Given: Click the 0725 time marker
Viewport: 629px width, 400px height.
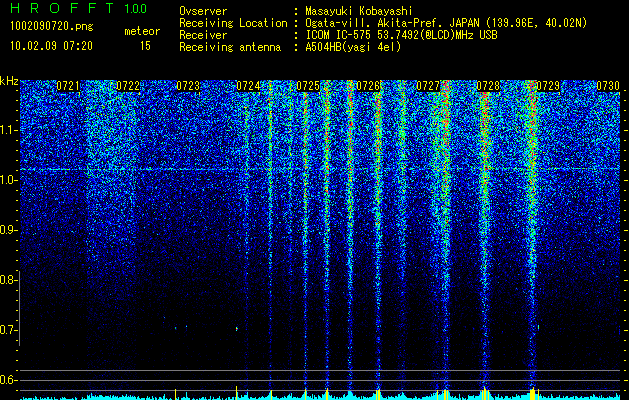Looking at the screenshot, I should pos(308,86).
